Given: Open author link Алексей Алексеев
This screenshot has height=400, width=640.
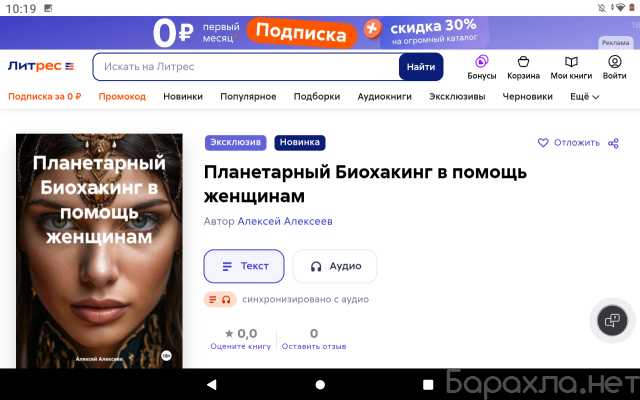Looking at the screenshot, I should (285, 221).
